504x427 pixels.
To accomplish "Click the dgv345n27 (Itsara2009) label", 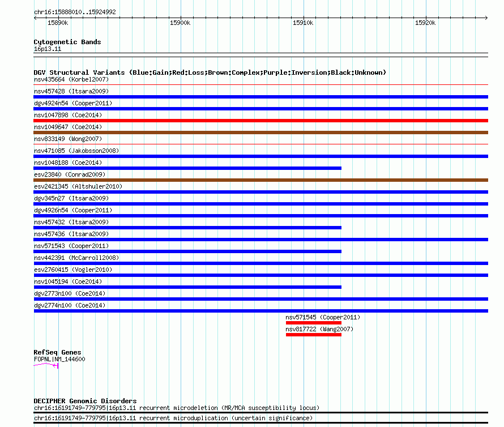I will tap(71, 198).
